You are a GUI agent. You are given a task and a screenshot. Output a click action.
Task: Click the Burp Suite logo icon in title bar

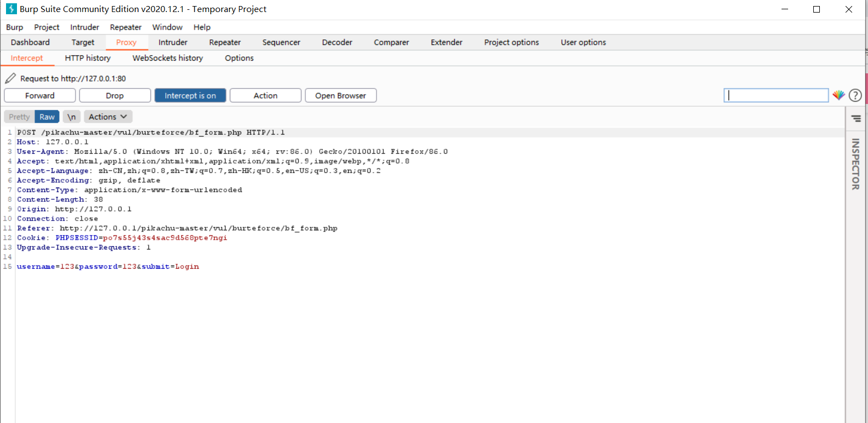[11, 9]
